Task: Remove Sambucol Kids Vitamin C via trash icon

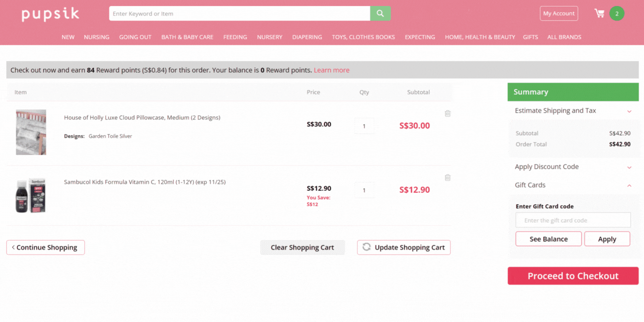Action: pos(448,178)
